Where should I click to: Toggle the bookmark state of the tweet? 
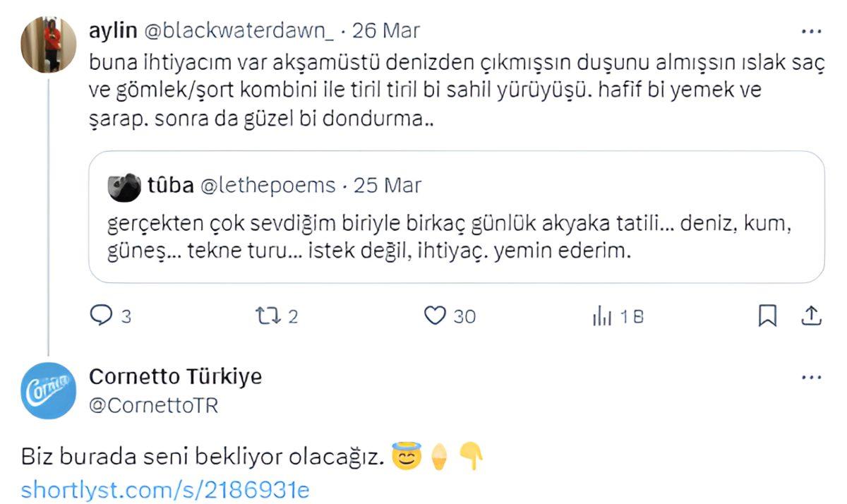coord(768,316)
